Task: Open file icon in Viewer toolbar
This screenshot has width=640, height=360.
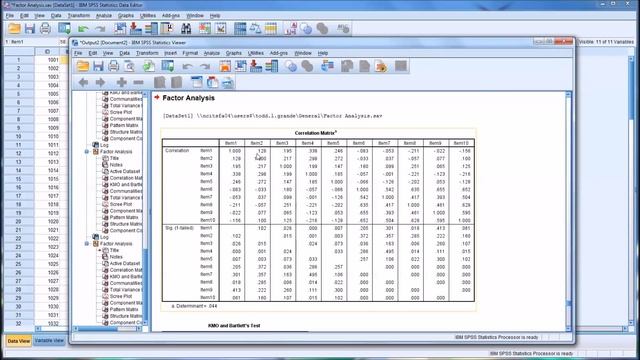Action: (82, 66)
